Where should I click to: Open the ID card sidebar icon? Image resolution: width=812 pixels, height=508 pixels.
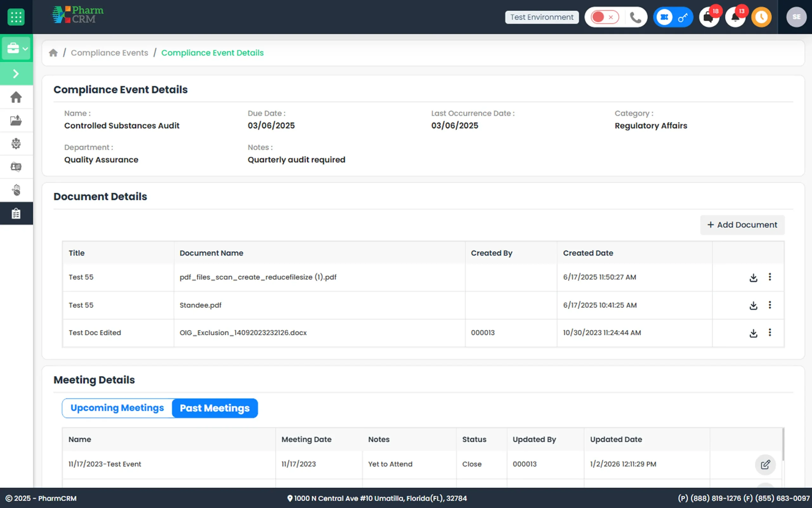point(16,167)
